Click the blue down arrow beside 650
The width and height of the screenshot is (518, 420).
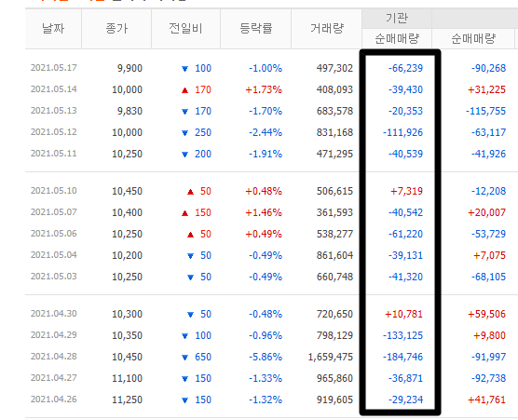pyautogui.click(x=185, y=358)
